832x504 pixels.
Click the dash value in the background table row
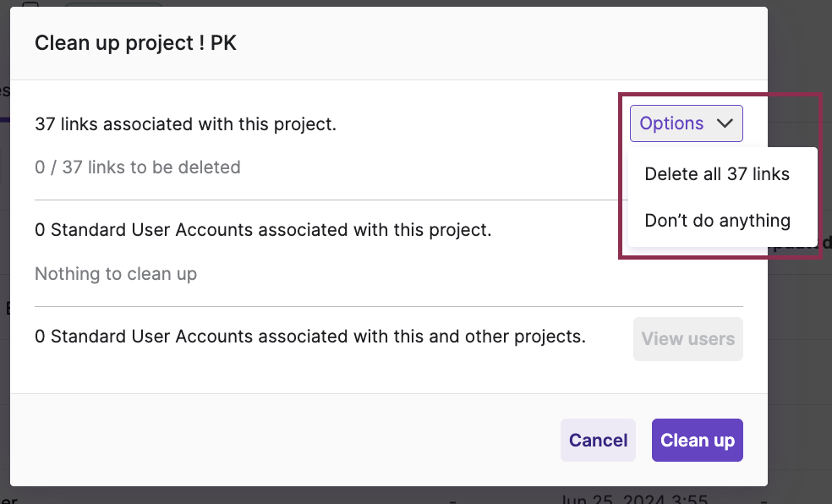tap(453, 499)
